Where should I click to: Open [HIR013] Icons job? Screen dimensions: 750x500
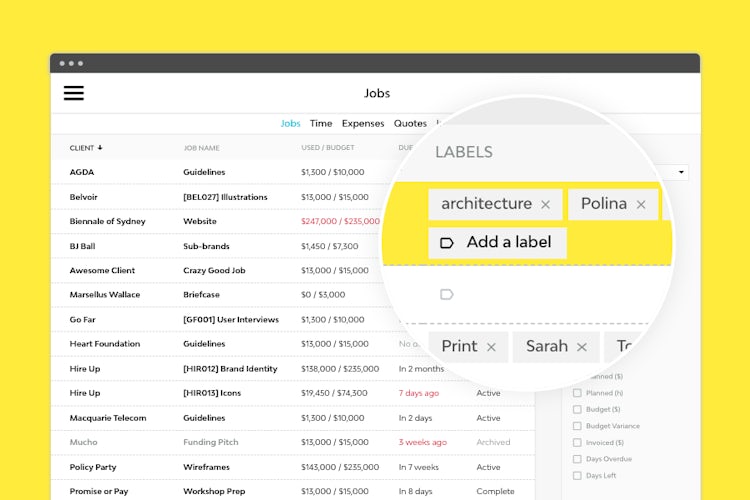coord(212,393)
